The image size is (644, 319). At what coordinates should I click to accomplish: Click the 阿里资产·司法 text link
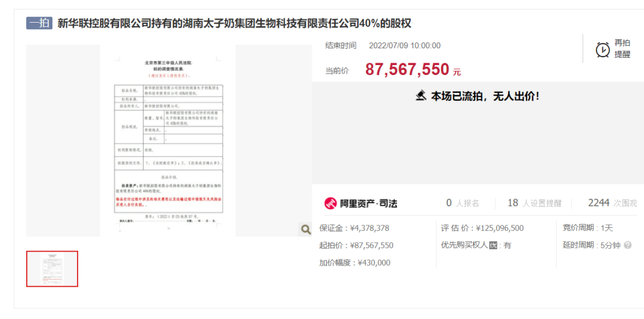pos(368,203)
